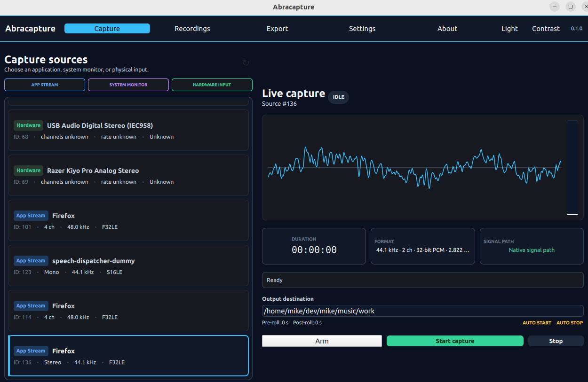
Task: Refresh the capture sources list
Action: click(x=246, y=62)
